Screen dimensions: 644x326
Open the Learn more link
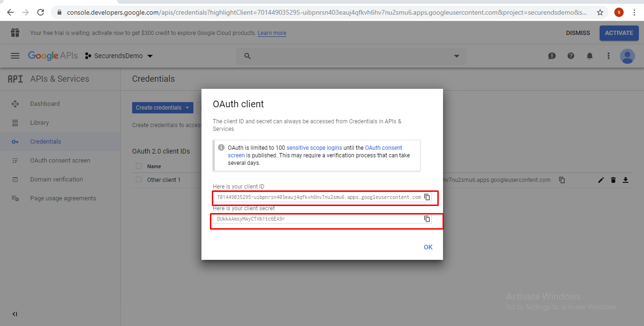click(x=271, y=33)
